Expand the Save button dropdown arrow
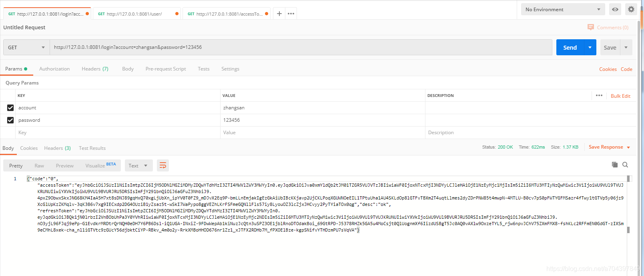 click(x=626, y=47)
